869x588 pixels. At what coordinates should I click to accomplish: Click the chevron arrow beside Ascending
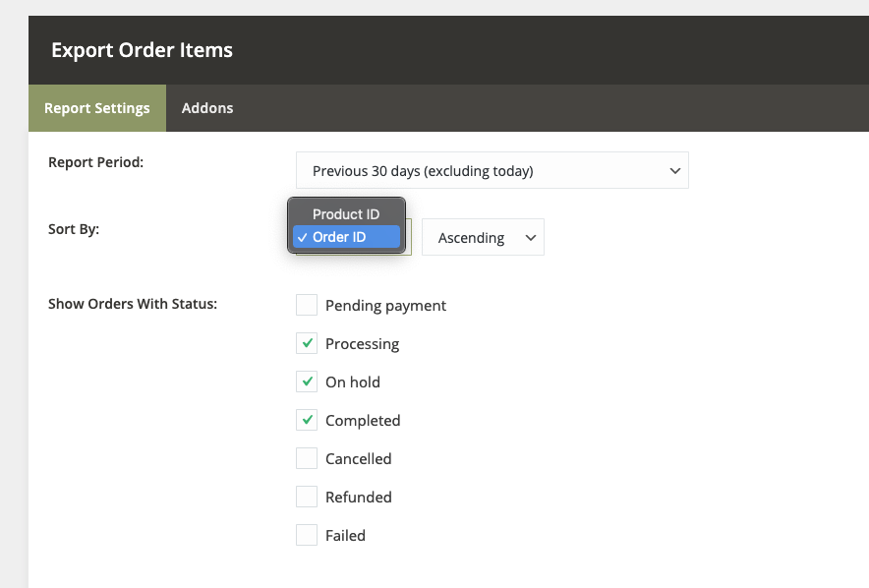tap(531, 238)
